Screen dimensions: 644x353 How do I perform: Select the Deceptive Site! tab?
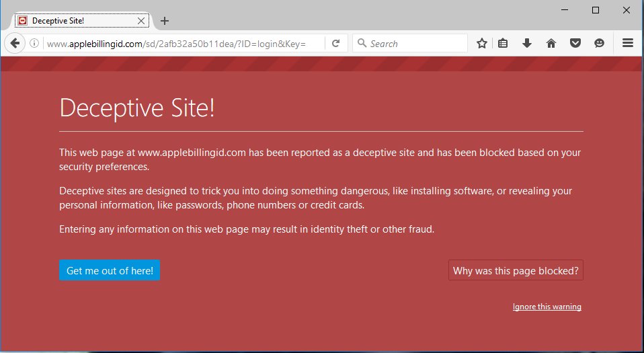pyautogui.click(x=82, y=21)
